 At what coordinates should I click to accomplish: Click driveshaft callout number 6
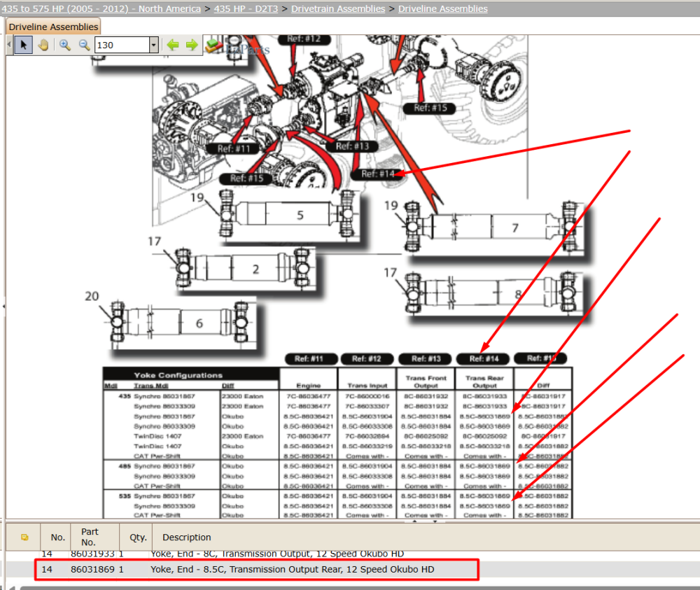tap(199, 323)
